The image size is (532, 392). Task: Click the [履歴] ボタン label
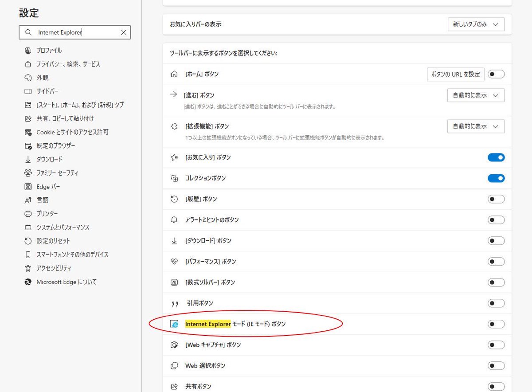(x=201, y=199)
